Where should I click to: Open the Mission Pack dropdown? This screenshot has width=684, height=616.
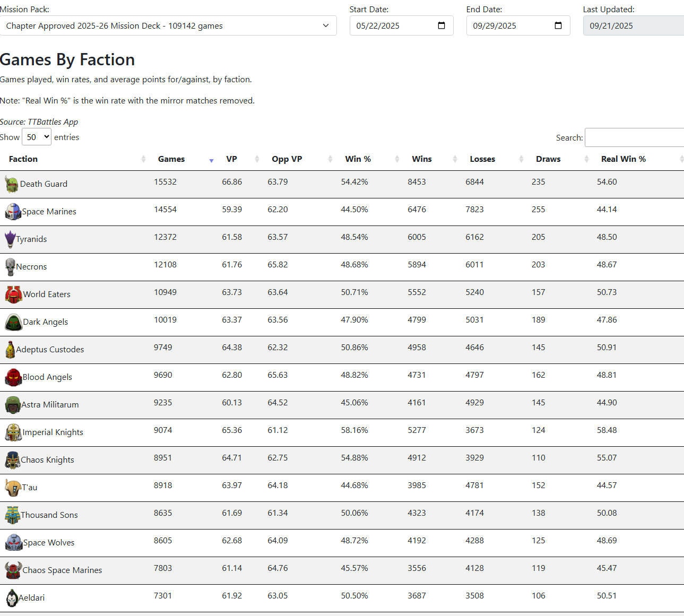[168, 25]
